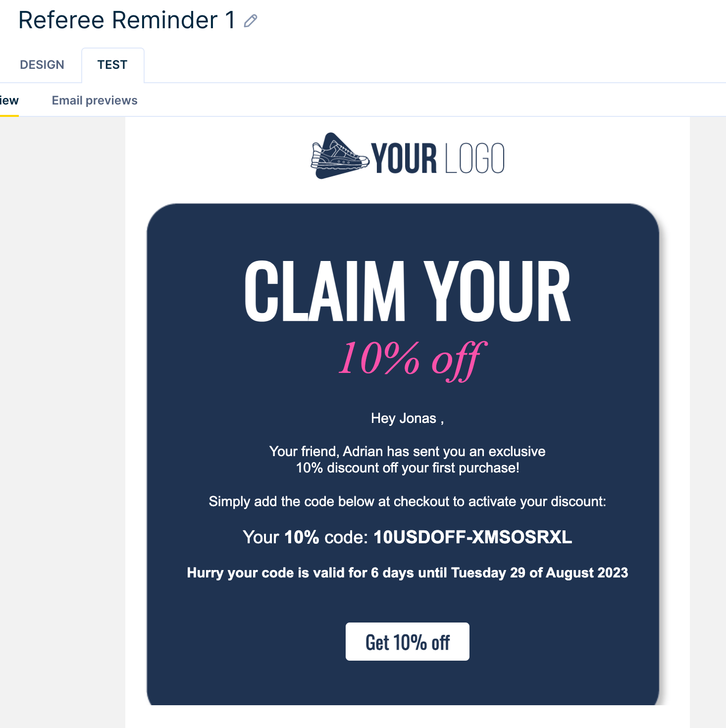Select the code 10USDOFF-XMSOSRXL
The image size is (726, 728).
tap(472, 537)
